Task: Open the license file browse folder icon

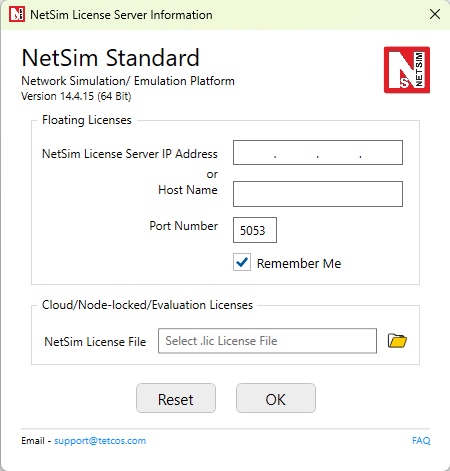Action: 397,341
